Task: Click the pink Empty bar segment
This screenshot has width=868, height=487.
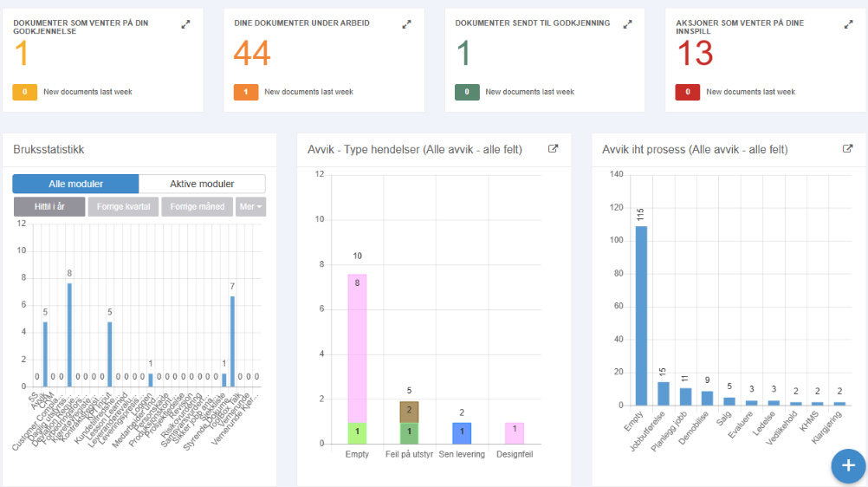Action: point(357,348)
